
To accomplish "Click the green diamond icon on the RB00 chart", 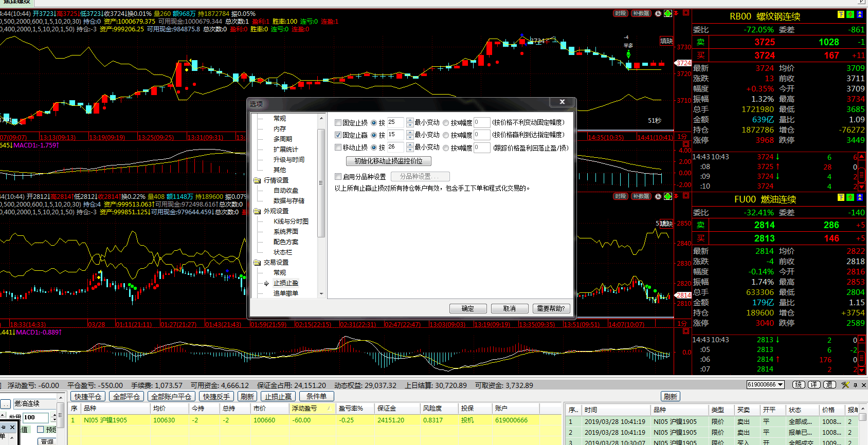I will coord(668,13).
